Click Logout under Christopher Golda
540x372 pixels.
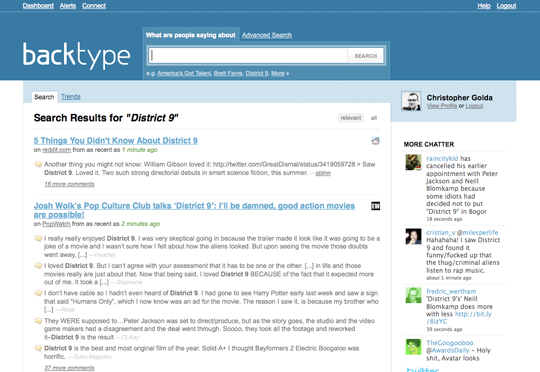(474, 106)
